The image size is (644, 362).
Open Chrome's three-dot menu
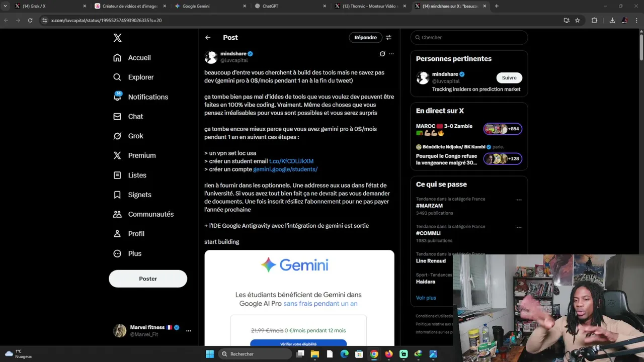coord(637,20)
